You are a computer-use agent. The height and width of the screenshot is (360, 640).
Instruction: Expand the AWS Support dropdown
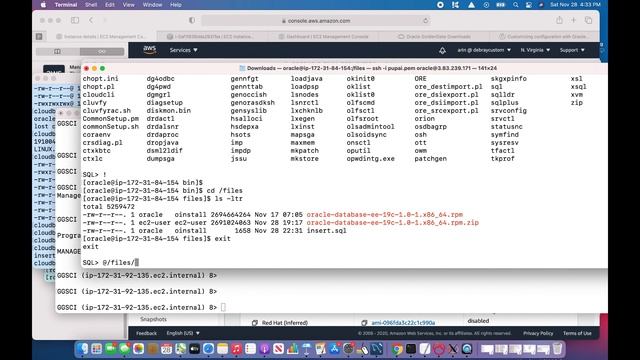point(572,50)
